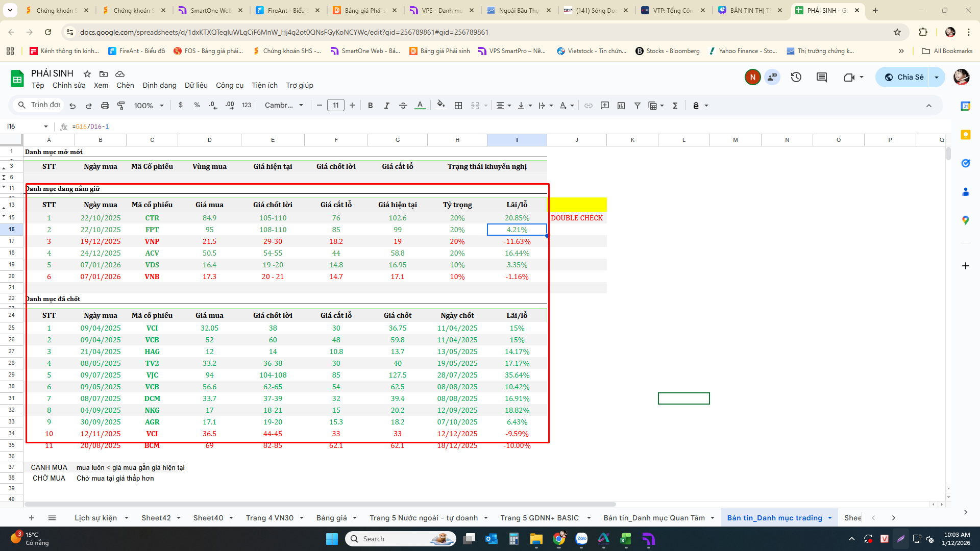Open the Cambria font dropdown

[x=284, y=106]
